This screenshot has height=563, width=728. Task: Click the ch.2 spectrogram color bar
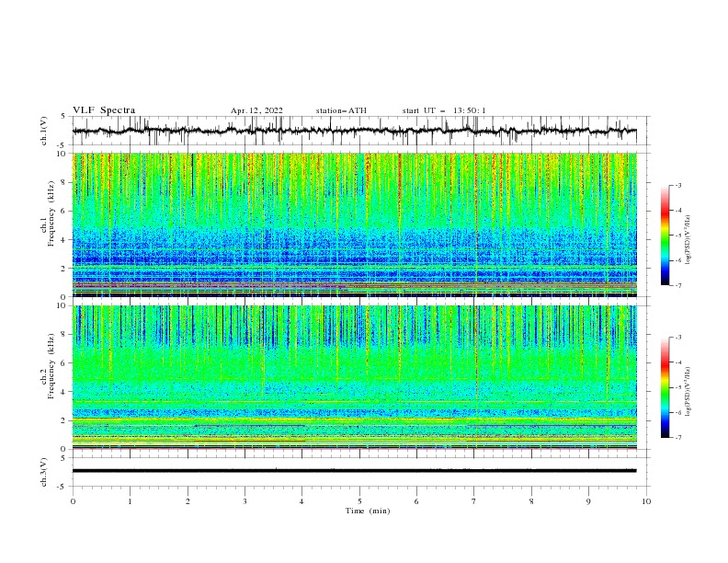pyautogui.click(x=665, y=387)
